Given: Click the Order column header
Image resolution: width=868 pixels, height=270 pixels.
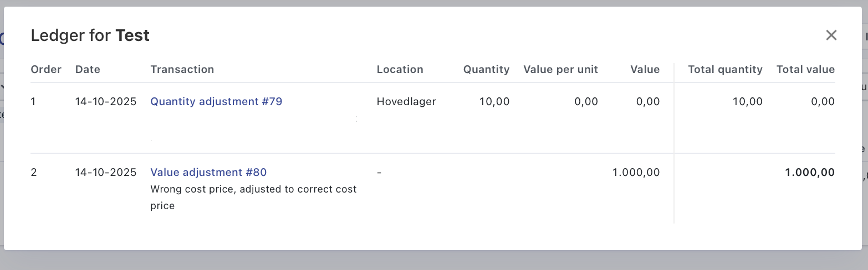Looking at the screenshot, I should tap(46, 70).
